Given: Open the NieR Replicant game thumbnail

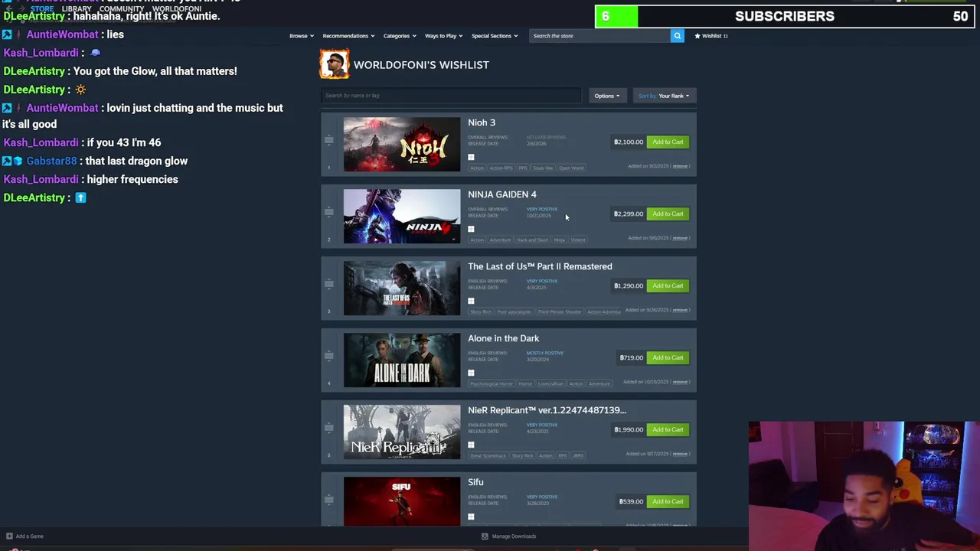Looking at the screenshot, I should [x=402, y=432].
